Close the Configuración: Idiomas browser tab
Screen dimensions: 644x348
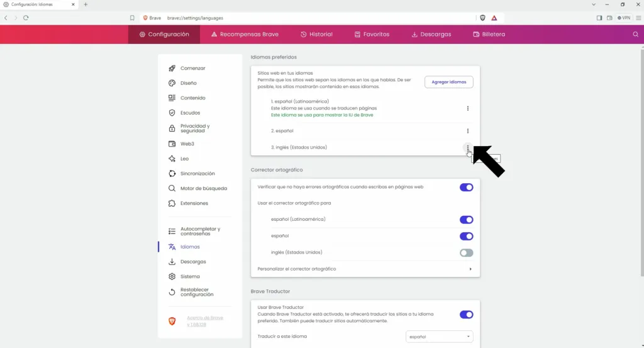(73, 4)
